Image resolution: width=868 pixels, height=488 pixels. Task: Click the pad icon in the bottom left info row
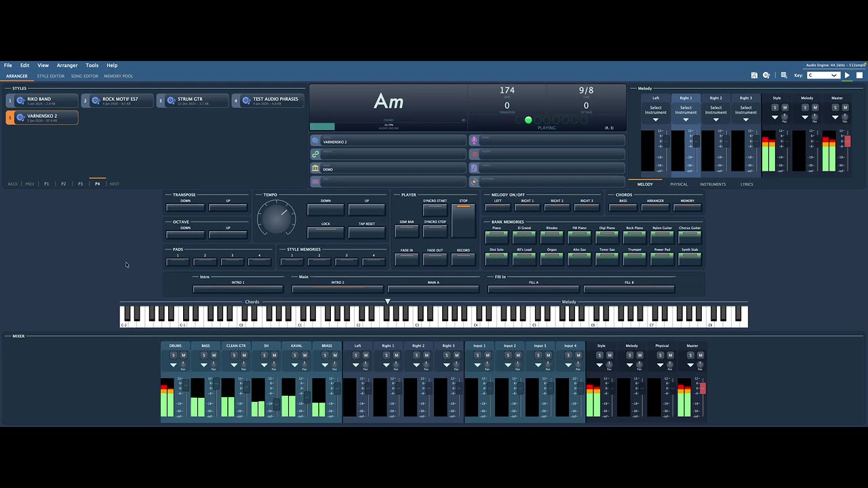tap(315, 181)
